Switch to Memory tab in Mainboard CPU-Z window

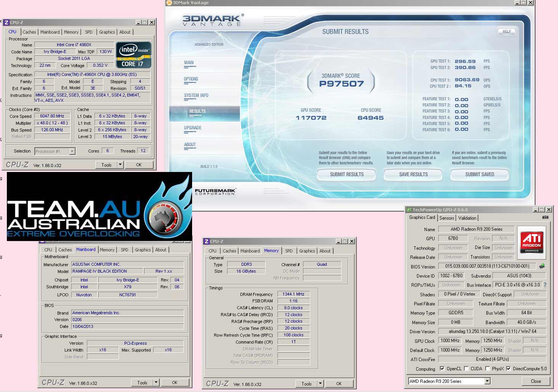(107, 250)
